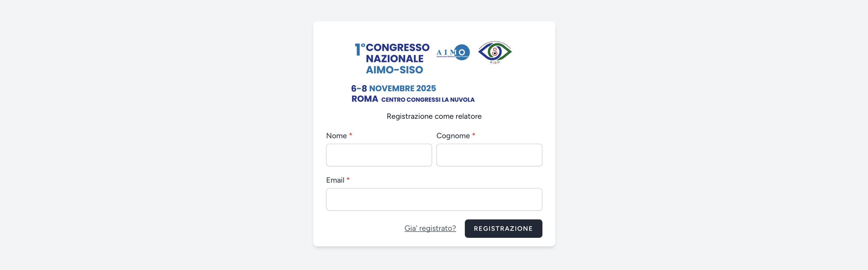Click the Email field label
868x270 pixels.
coord(335,180)
